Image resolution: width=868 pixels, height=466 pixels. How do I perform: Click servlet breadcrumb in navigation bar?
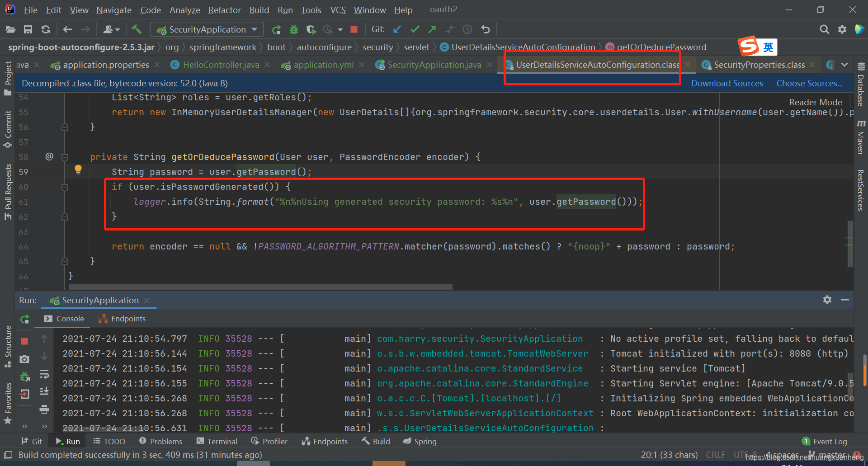point(416,47)
